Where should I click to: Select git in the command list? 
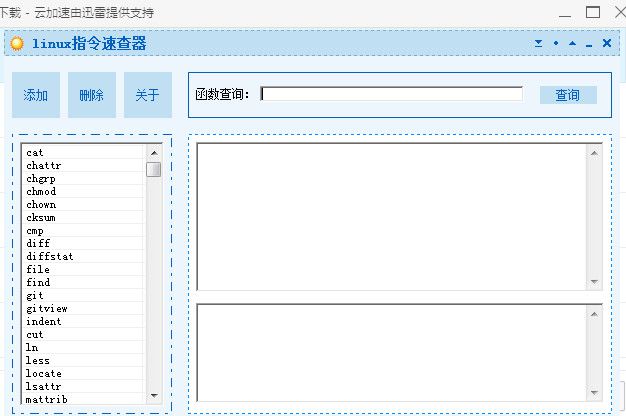83,295
